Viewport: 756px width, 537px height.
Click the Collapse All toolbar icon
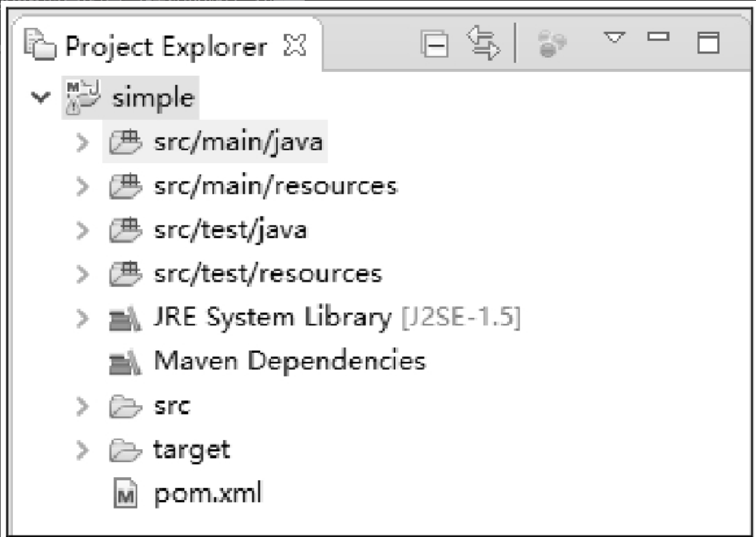coord(435,45)
